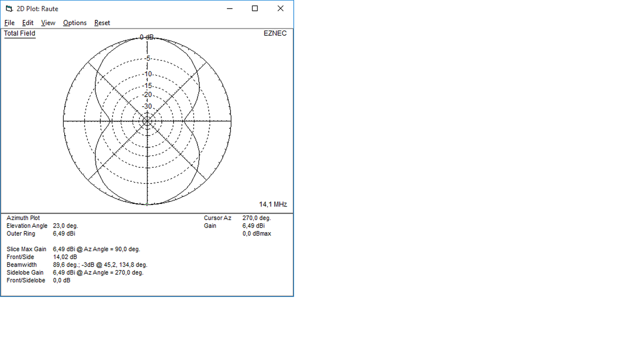Minimize the 2D Plot window
This screenshot has width=644, height=361.
[230, 9]
